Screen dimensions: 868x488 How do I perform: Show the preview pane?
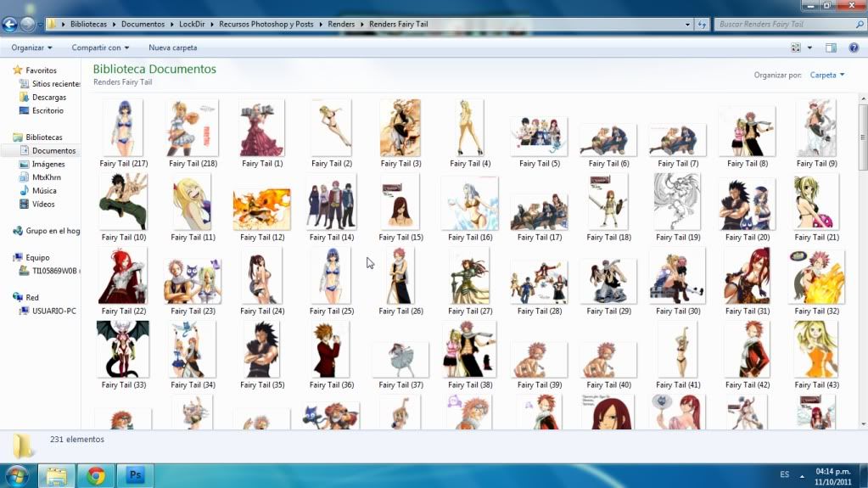click(831, 48)
